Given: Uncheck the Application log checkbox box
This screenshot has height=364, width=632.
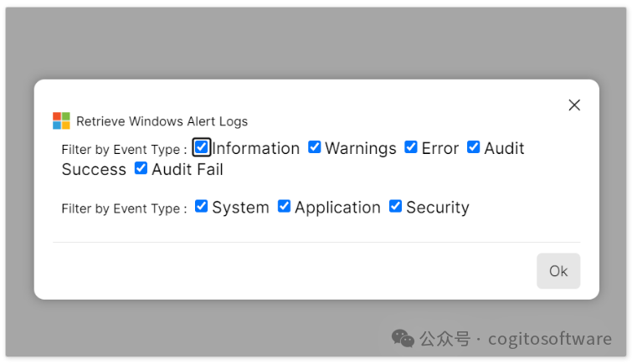Looking at the screenshot, I should pyautogui.click(x=284, y=206).
